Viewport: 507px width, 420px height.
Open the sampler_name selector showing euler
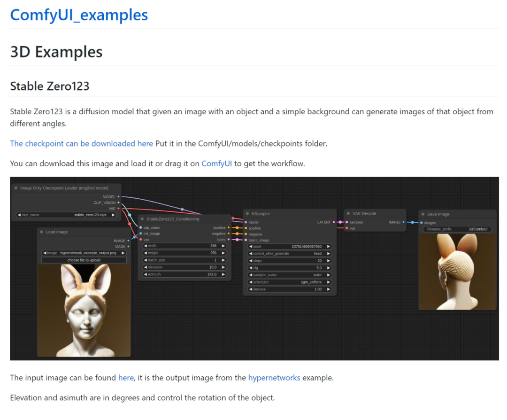(x=290, y=275)
